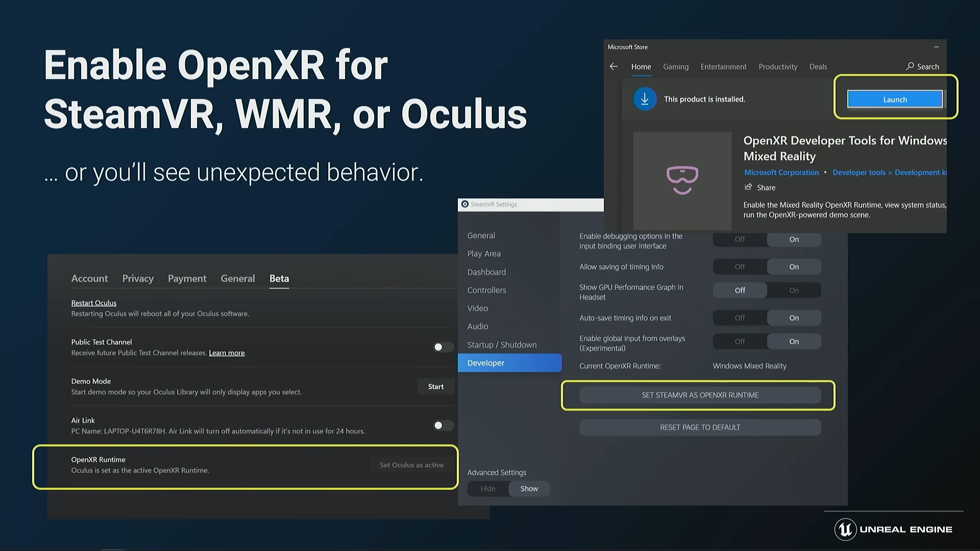Click the Microsoft Store back arrow
The width and height of the screenshot is (980, 551).
(614, 67)
